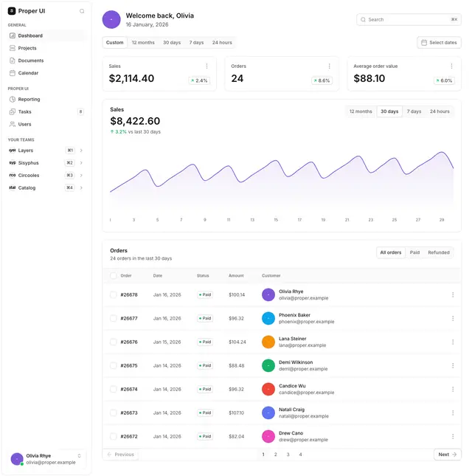Click the Proper UI logo icon

pos(12,11)
